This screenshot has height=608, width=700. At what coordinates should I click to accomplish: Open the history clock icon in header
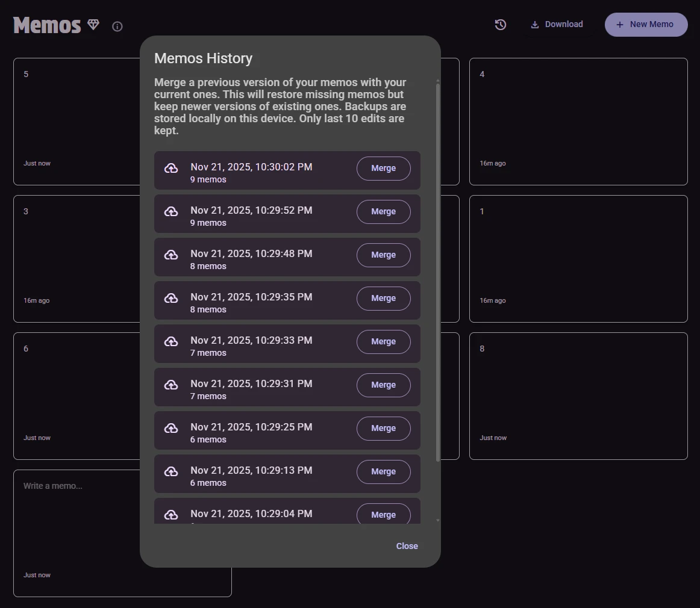(501, 25)
